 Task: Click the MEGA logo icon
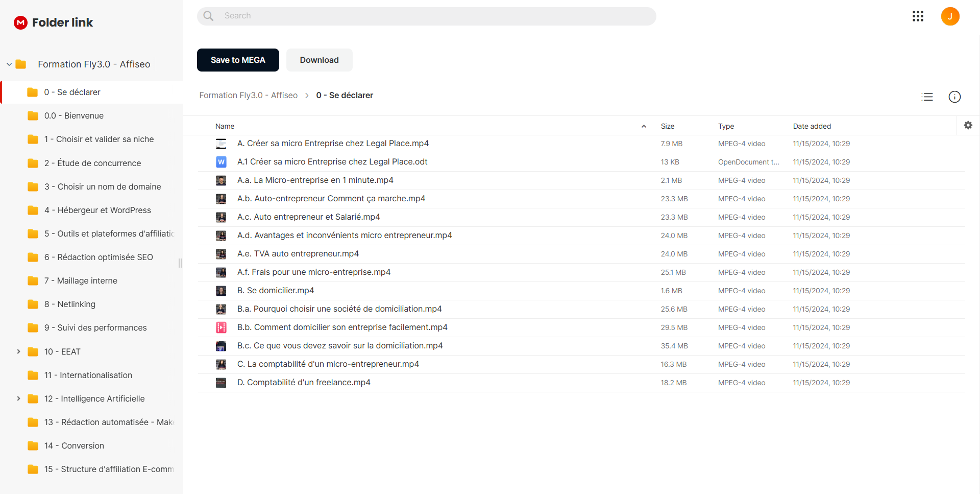20,22
